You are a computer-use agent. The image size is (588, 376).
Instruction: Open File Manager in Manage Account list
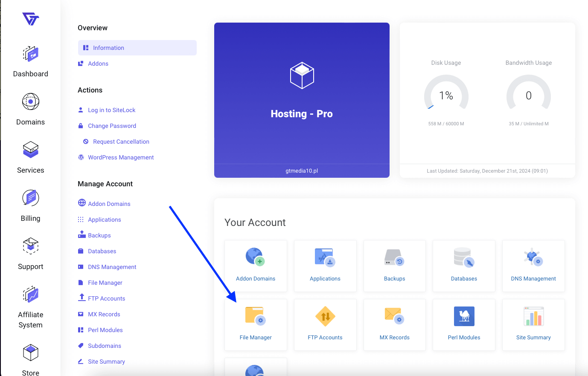coord(105,283)
